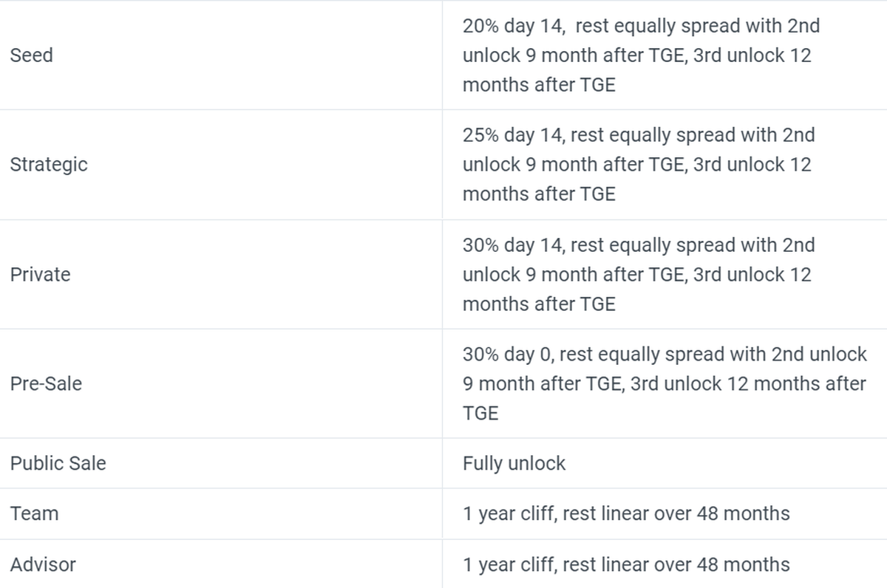Viewport: 887px width, 588px height.
Task: Click the Seed row label
Action: 32,55
